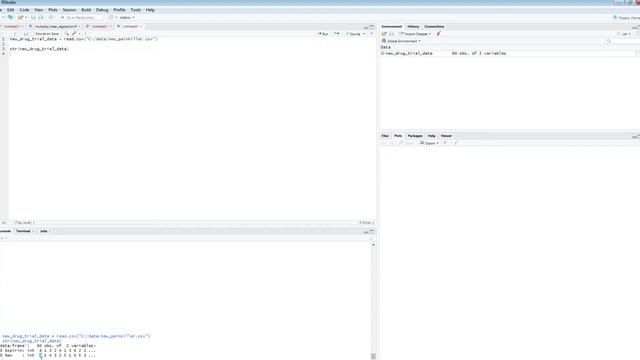Switch to the History tab
This screenshot has width=640, height=360.
point(413,27)
